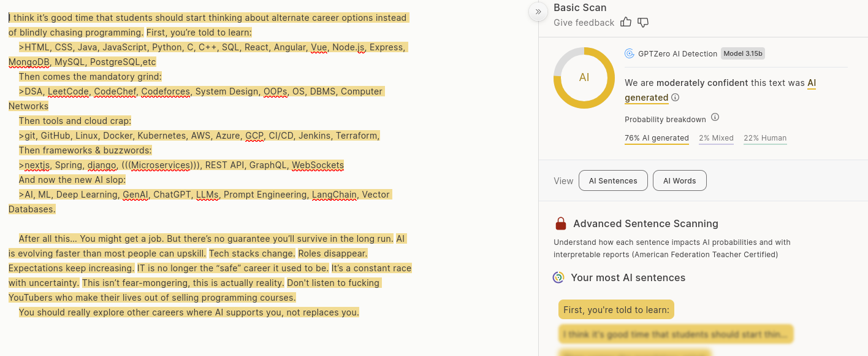
Task: Click the line "And now the new AI slop:"
Action: click(x=72, y=180)
